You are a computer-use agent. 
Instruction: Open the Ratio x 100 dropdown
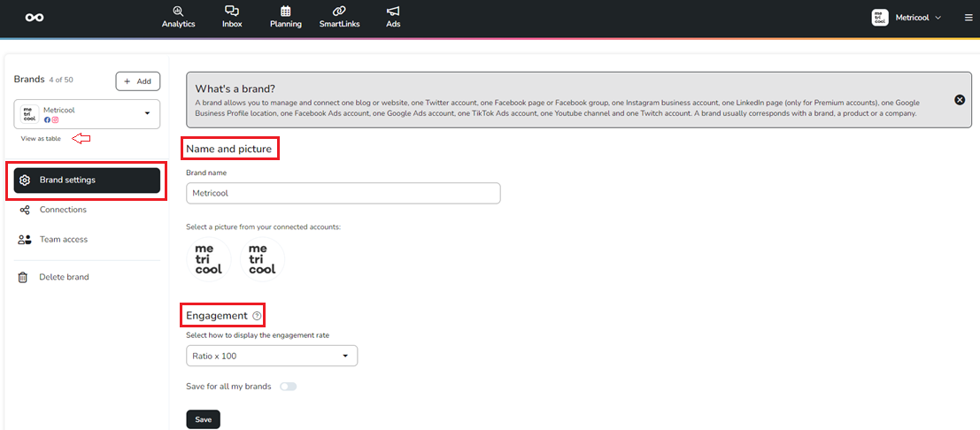pos(272,356)
